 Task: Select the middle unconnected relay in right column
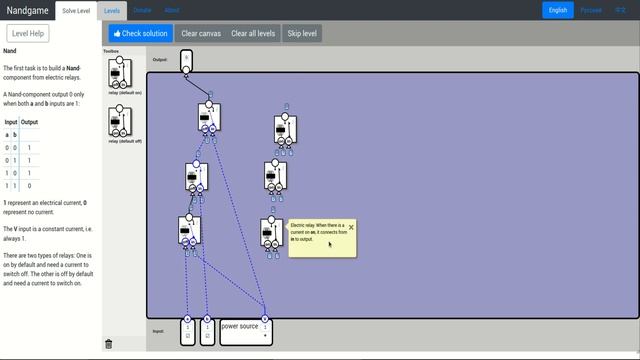point(276,176)
